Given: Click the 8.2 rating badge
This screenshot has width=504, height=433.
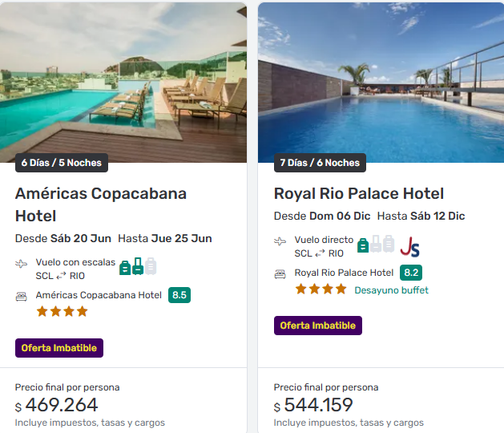Looking at the screenshot, I should (x=411, y=273).
